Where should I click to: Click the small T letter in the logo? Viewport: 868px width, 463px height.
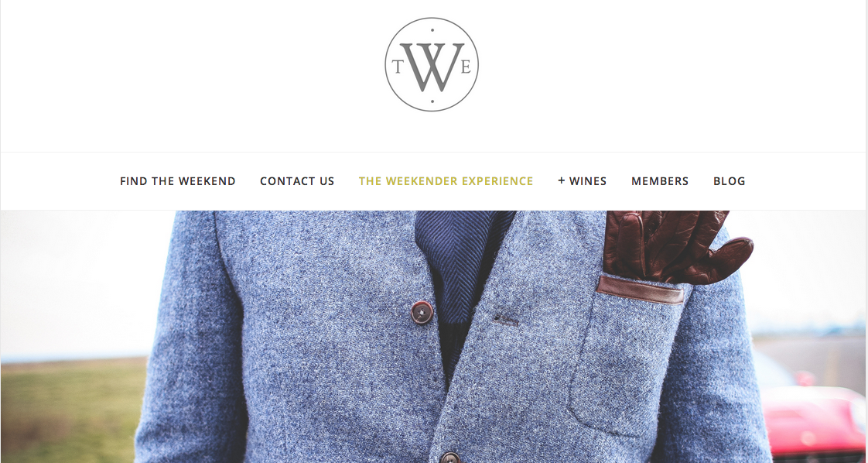[397, 67]
